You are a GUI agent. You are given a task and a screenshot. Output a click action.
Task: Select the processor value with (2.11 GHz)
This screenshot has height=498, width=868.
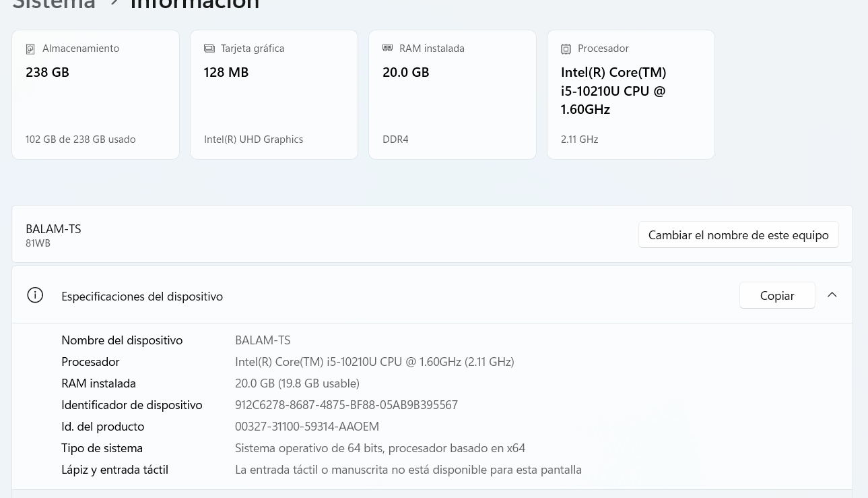point(374,362)
